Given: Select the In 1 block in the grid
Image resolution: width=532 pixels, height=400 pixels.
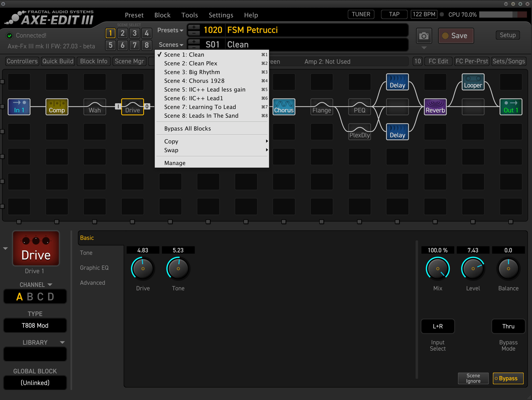Looking at the screenshot, I should [x=19, y=107].
